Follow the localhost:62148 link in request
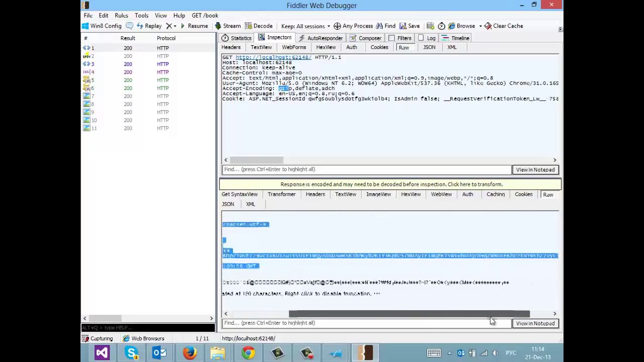 (274, 57)
